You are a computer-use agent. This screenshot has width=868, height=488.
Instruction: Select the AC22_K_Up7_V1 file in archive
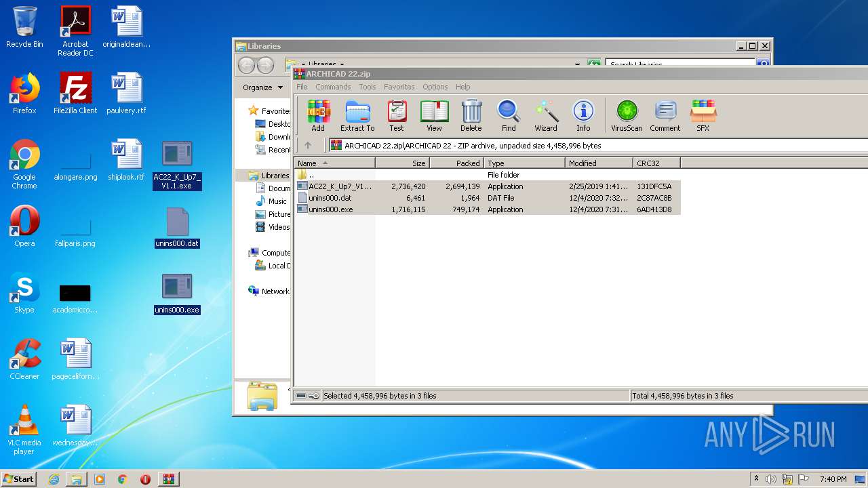[488, 186]
